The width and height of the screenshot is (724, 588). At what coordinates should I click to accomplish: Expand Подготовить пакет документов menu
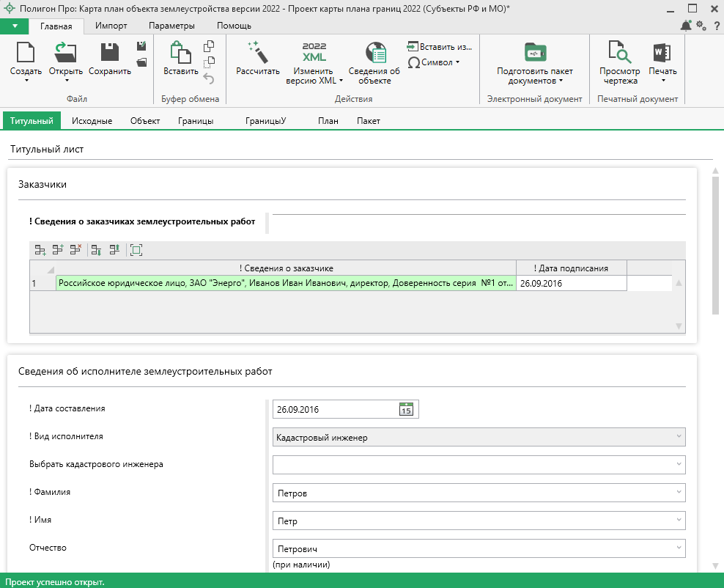coord(534,76)
